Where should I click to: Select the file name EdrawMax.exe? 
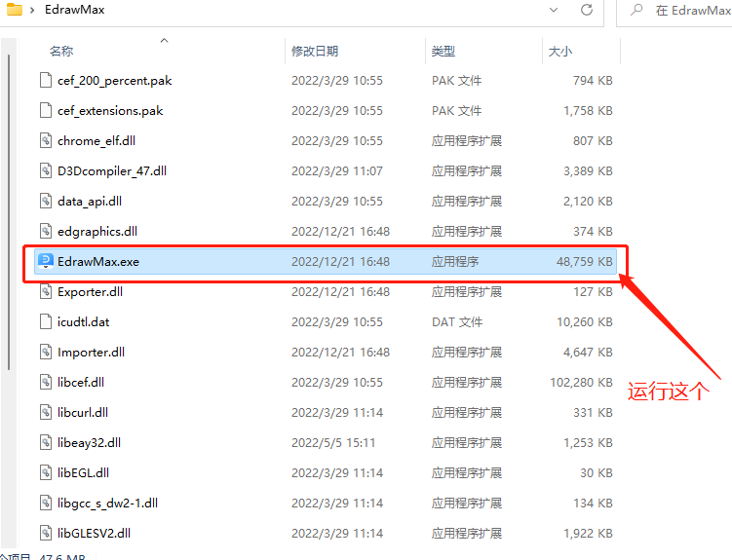(98, 262)
